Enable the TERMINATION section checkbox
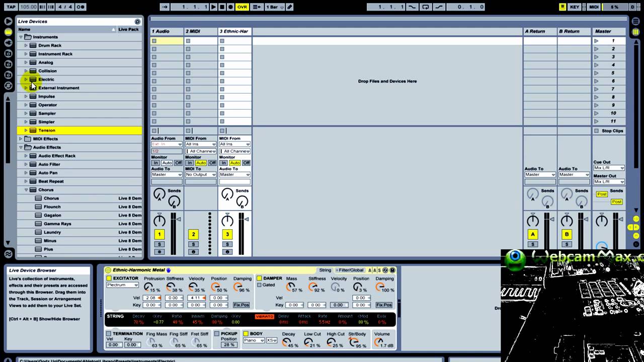This screenshot has height=362, width=644. pyautogui.click(x=109, y=333)
